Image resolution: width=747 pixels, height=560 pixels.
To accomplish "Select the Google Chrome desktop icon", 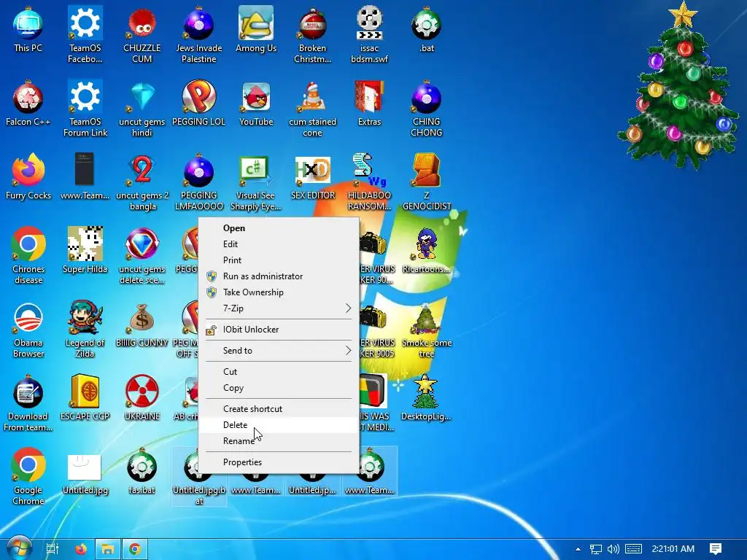I will coord(28,477).
